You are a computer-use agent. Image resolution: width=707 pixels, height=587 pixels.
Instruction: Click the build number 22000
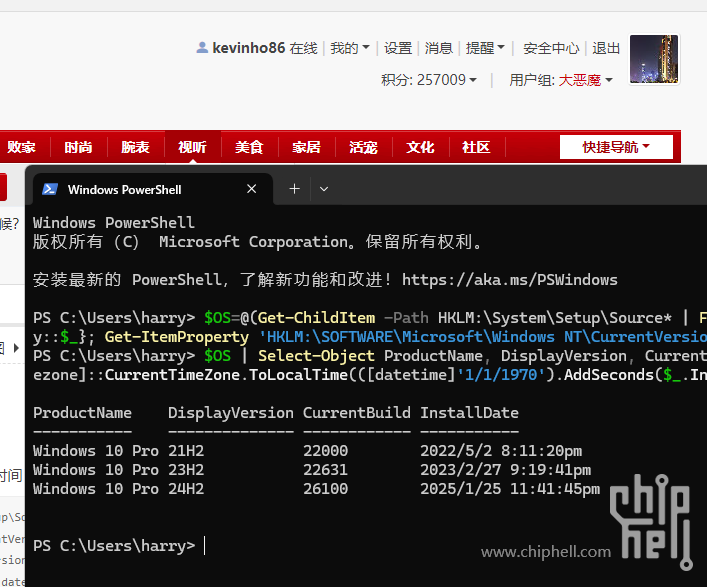point(326,451)
